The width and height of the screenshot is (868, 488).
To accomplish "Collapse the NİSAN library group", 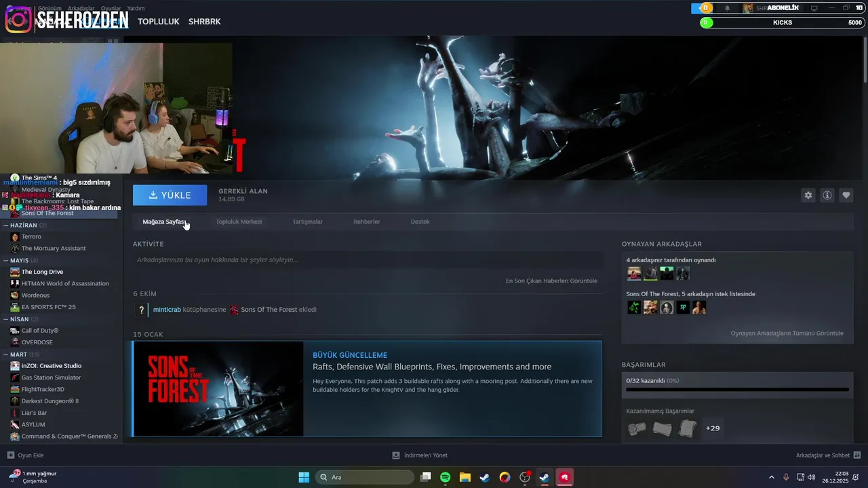I will (x=6, y=319).
